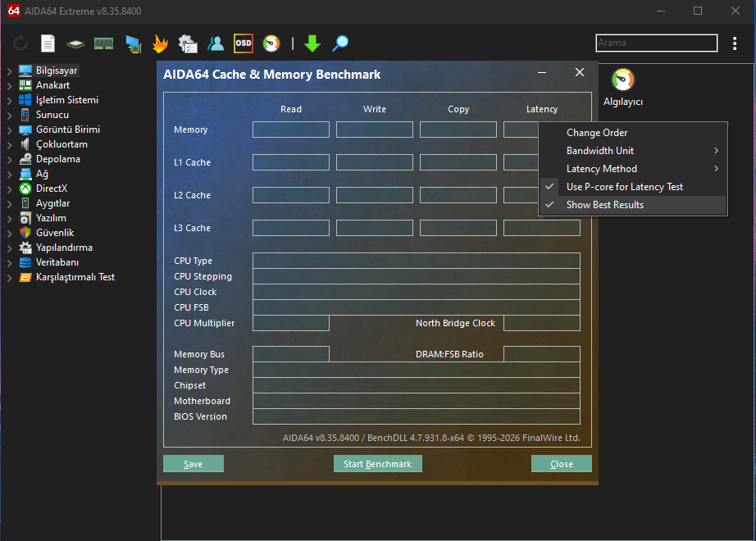The width and height of the screenshot is (756, 541).
Task: Open the Preferences gear checklist icon
Action: pos(188,43)
